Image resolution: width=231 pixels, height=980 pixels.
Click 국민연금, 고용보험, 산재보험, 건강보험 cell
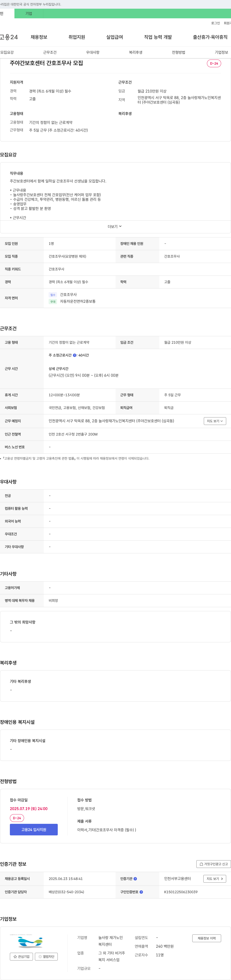click(77, 407)
